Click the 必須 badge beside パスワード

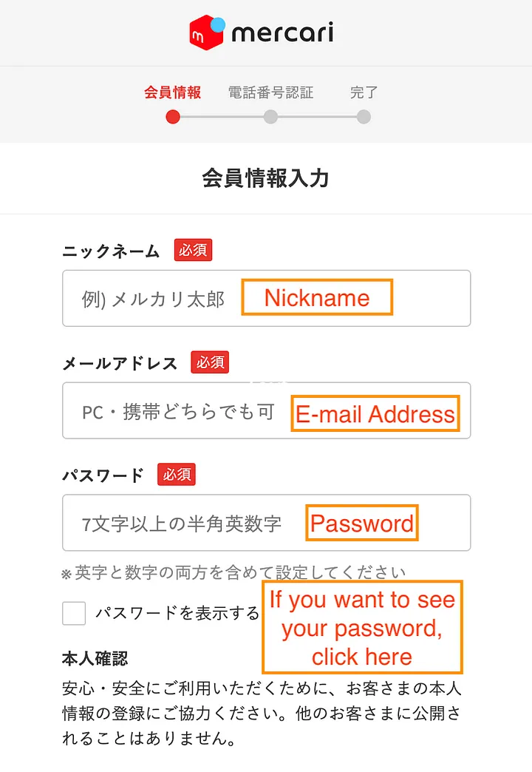tap(177, 474)
